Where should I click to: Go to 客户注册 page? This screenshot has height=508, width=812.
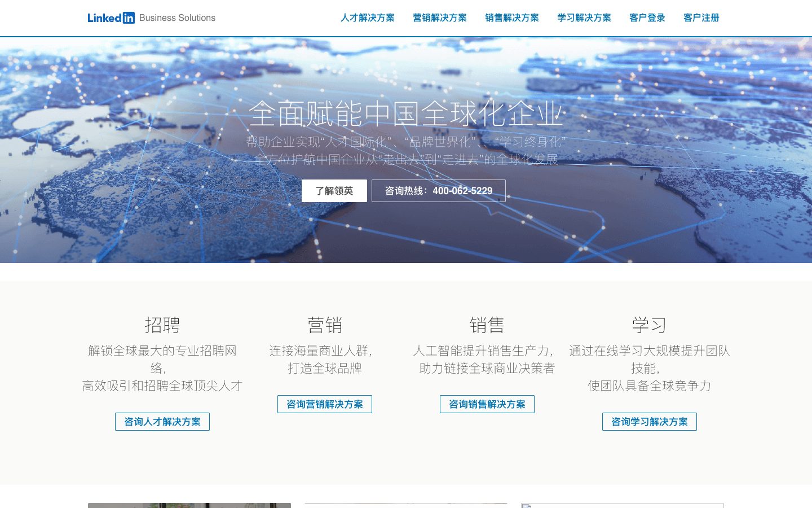701,18
